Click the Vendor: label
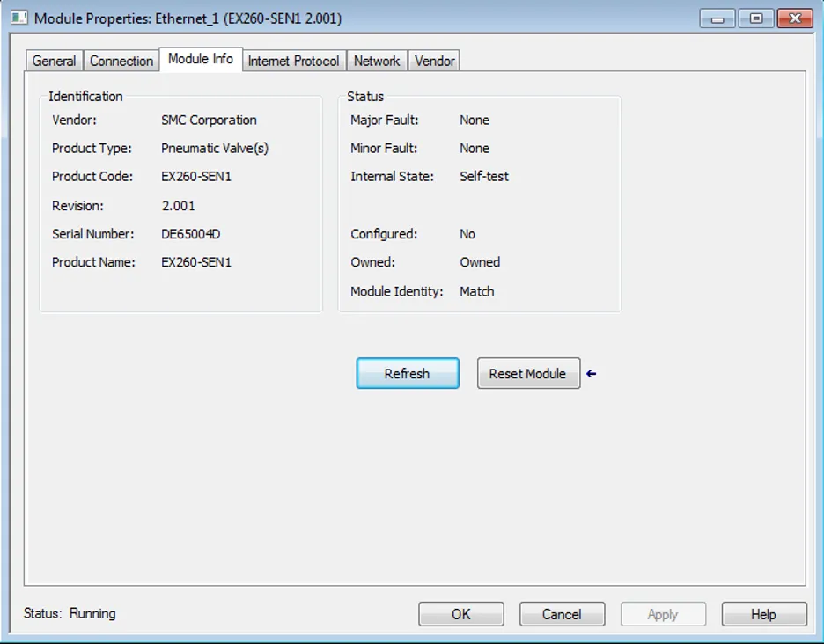Image resolution: width=824 pixels, height=644 pixels. click(74, 120)
